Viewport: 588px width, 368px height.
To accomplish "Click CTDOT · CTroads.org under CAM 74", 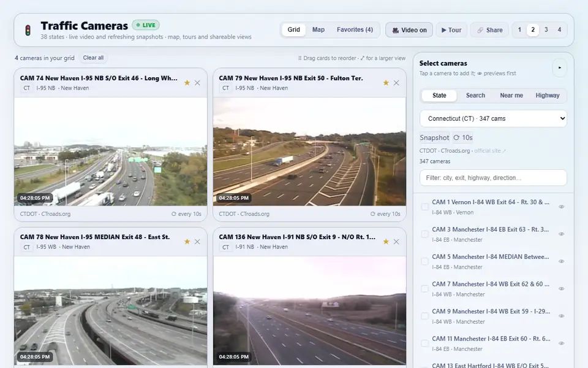I will [45, 214].
